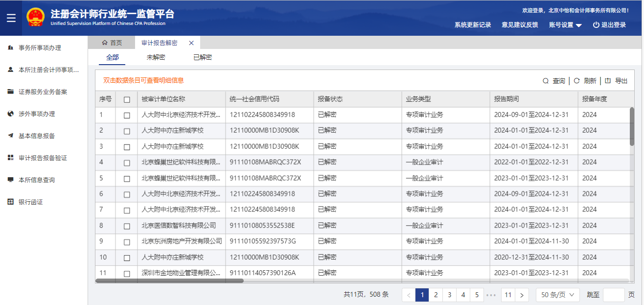Switch to the 未解密 tab
The height and width of the screenshot is (305, 644).
click(156, 57)
